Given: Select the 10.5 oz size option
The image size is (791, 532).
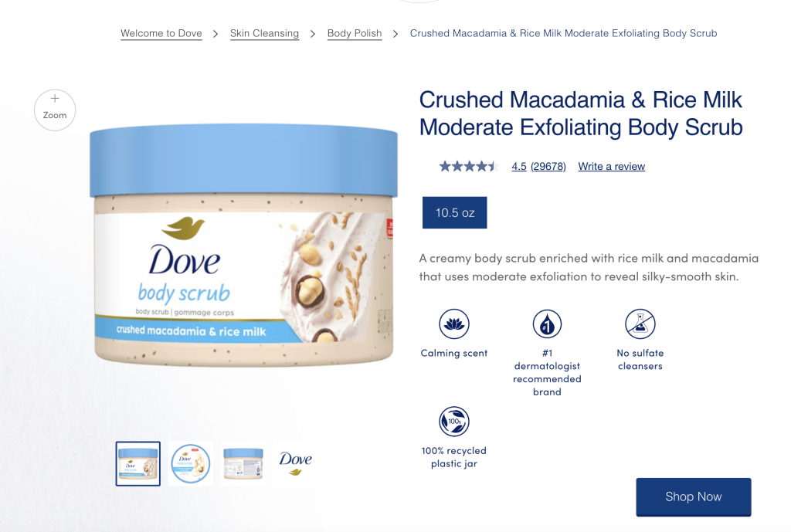Looking at the screenshot, I should (x=454, y=213).
